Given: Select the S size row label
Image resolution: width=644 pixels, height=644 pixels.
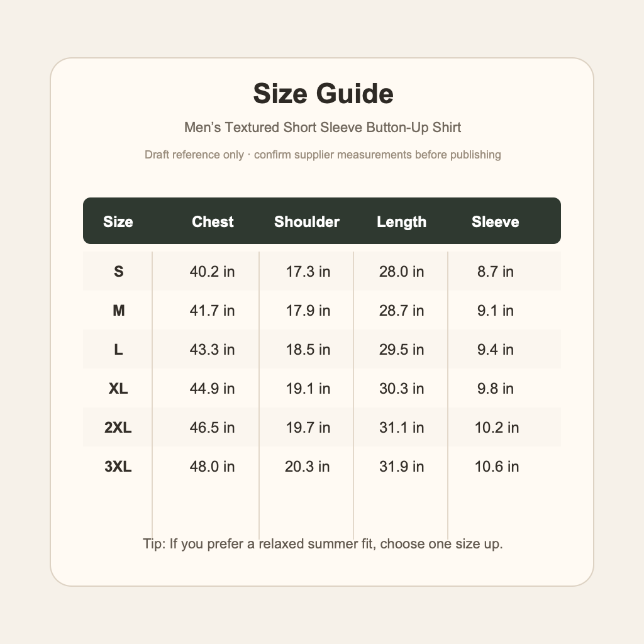Looking at the screenshot, I should click(x=118, y=272).
